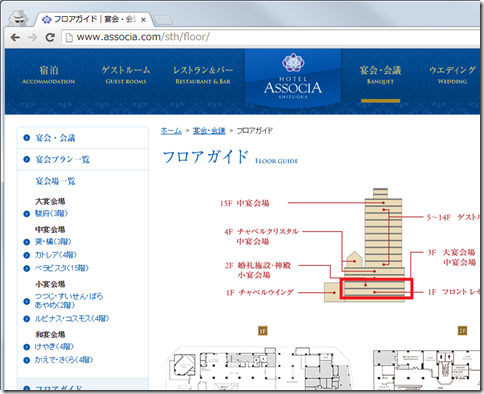Screen dimensions: 484x394
Task: Click the browser forward arrow
Action: click(x=33, y=37)
